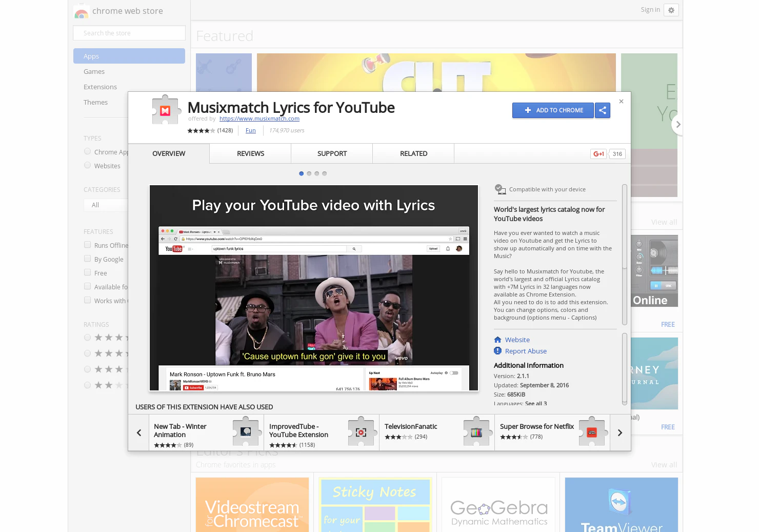Toggle the Works with Google Drive checkbox
This screenshot has height=532, width=759.
(88, 300)
